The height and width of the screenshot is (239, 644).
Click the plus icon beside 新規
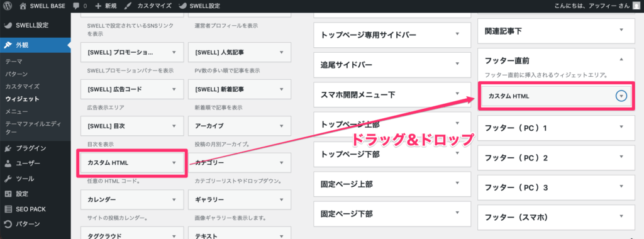pyautogui.click(x=97, y=6)
